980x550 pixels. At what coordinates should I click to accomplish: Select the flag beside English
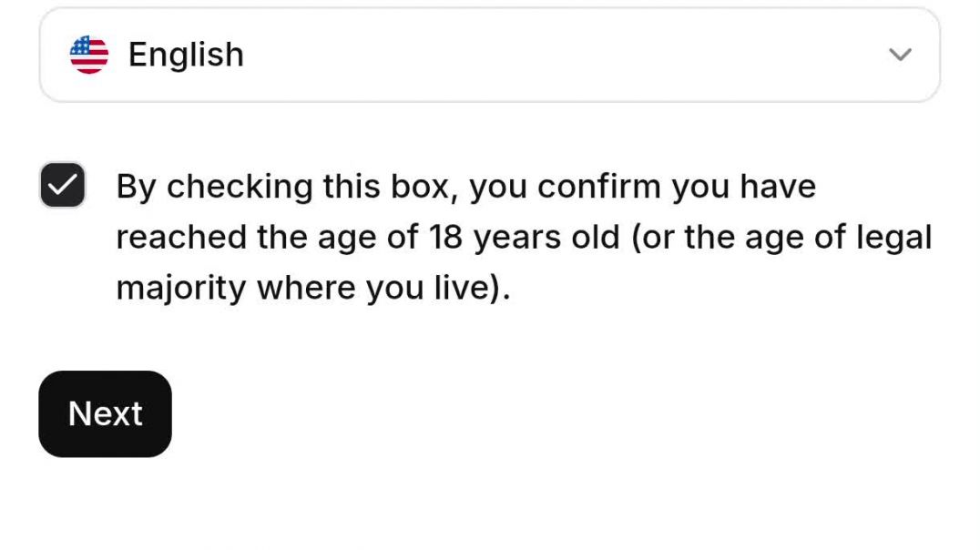pyautogui.click(x=89, y=55)
